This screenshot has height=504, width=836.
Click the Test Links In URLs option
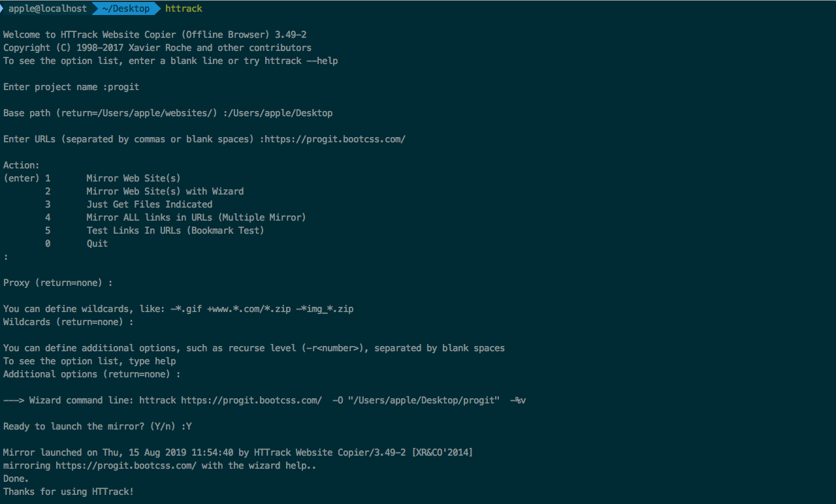175,230
